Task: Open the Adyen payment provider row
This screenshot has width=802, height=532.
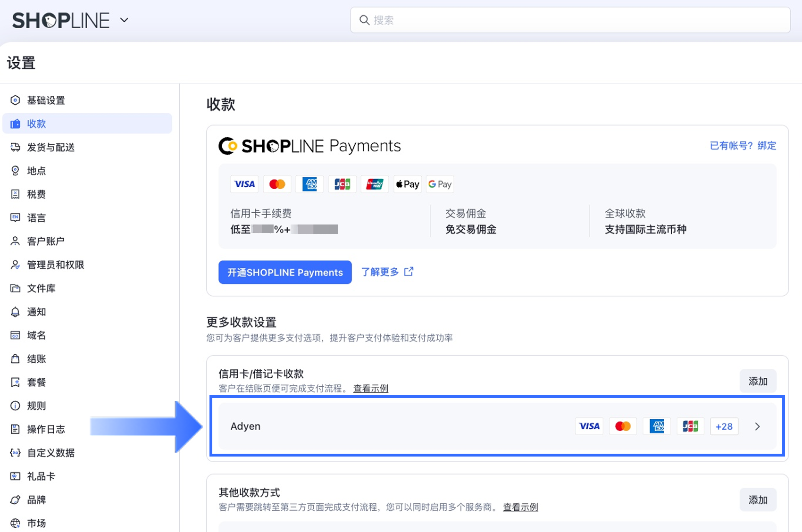Action: [x=497, y=426]
